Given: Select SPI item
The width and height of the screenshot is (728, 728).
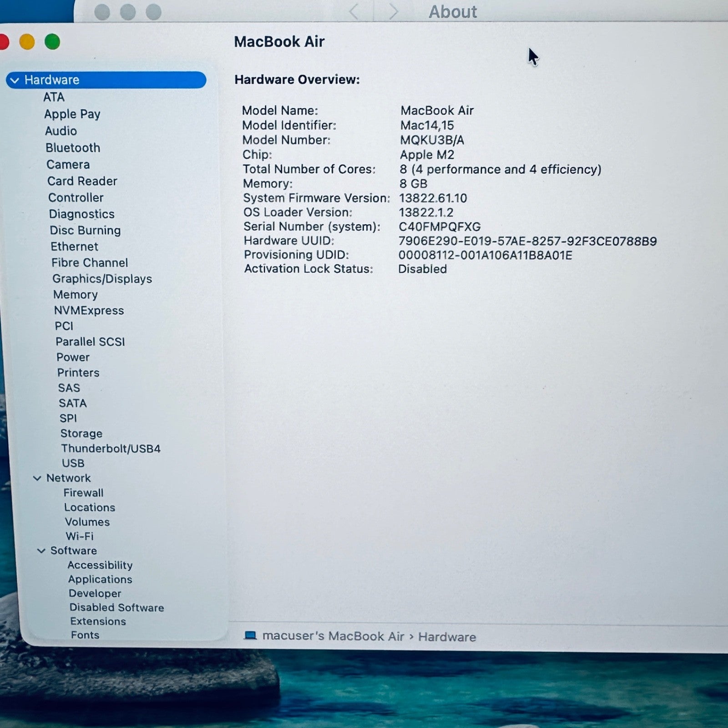Looking at the screenshot, I should pos(68,418).
